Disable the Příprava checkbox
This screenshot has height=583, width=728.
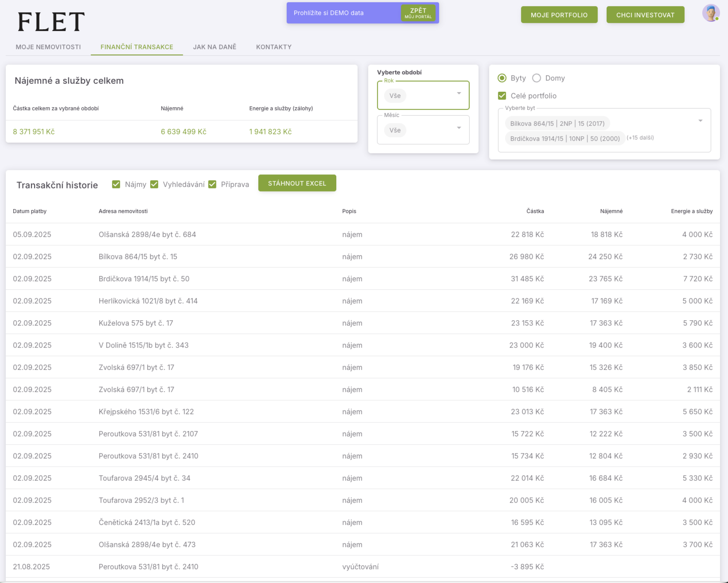tap(212, 184)
